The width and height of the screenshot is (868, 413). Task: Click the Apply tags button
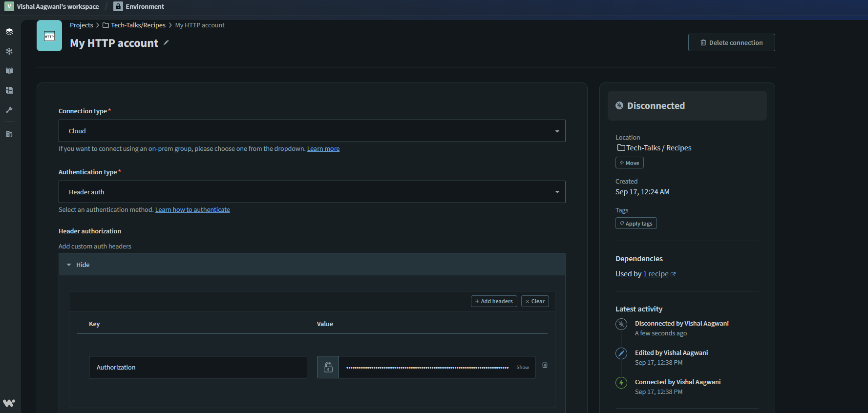636,224
